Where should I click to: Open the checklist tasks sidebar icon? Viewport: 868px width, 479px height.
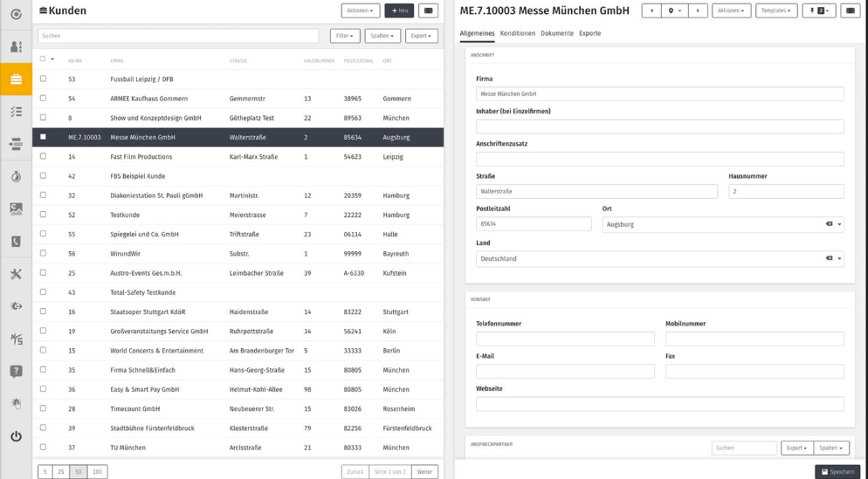pos(16,112)
